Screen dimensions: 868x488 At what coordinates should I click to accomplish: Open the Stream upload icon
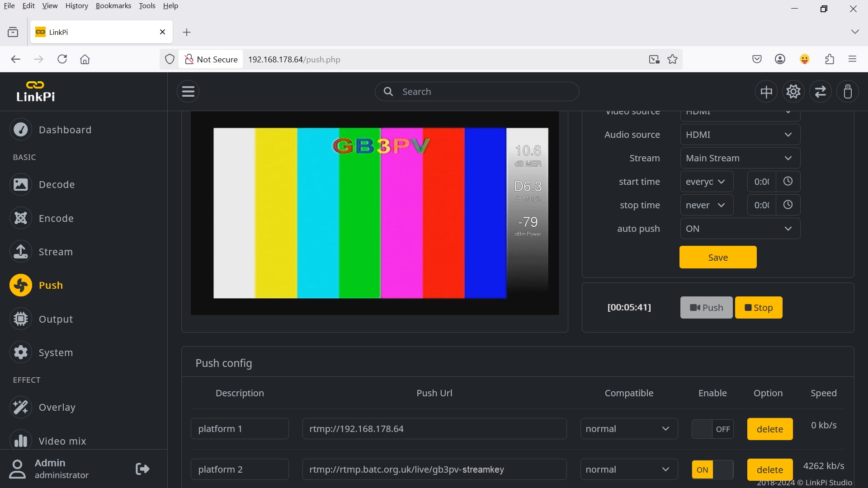point(21,252)
